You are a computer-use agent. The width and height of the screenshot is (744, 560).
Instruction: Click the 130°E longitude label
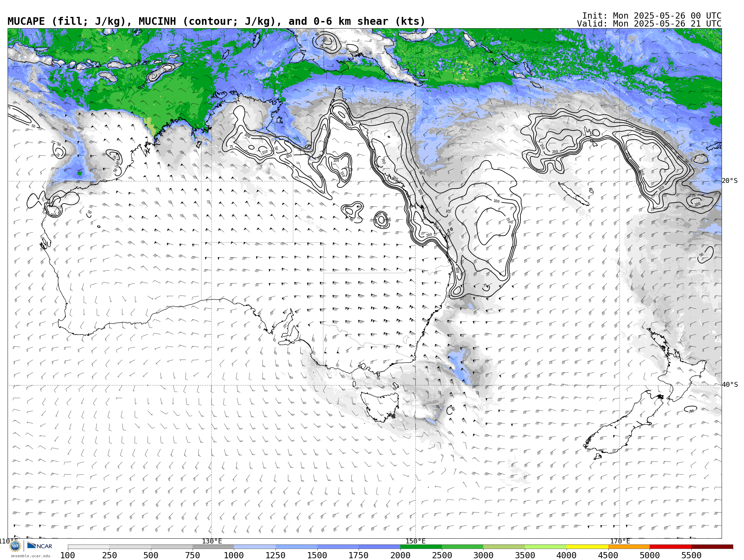[212, 541]
